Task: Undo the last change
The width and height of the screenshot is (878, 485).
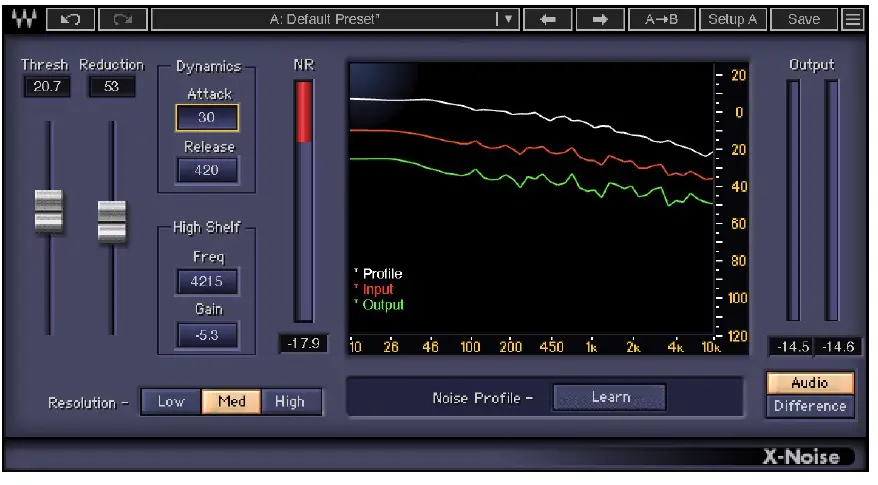Action: click(71, 19)
